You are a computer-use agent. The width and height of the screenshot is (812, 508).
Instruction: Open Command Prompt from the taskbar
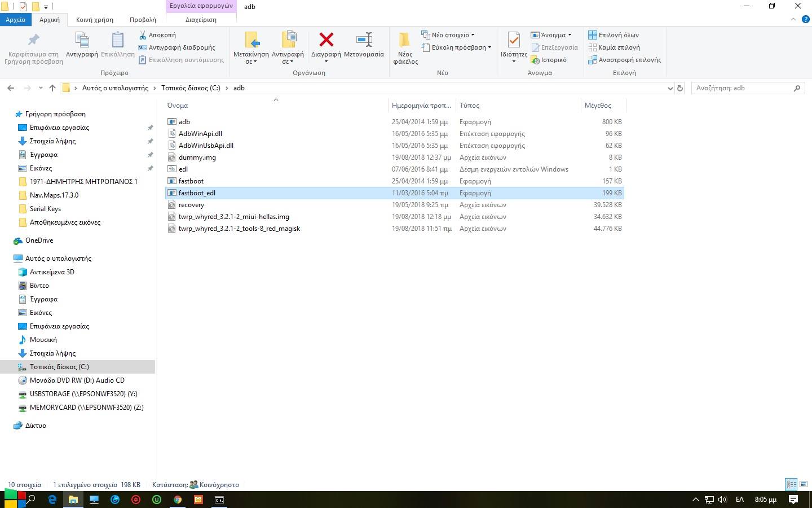pyautogui.click(x=219, y=500)
